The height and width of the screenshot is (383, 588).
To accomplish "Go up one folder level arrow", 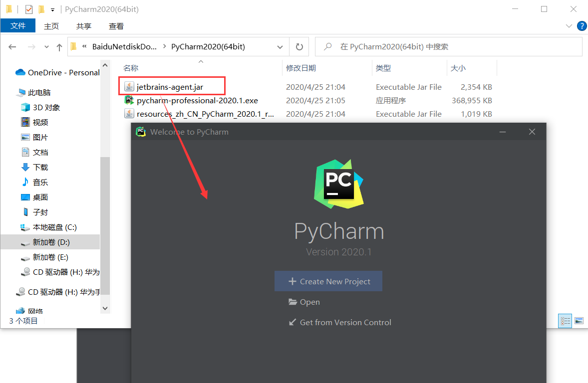I will coord(59,47).
